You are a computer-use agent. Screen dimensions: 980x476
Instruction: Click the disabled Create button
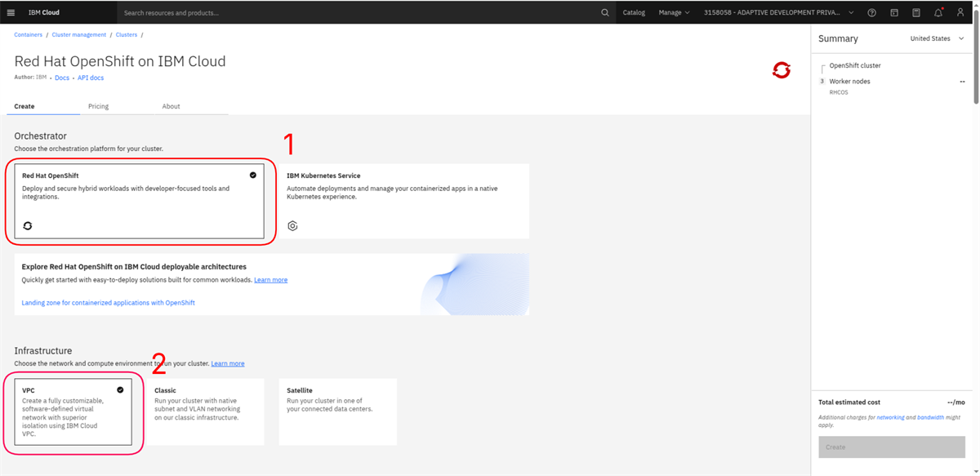[892, 447]
